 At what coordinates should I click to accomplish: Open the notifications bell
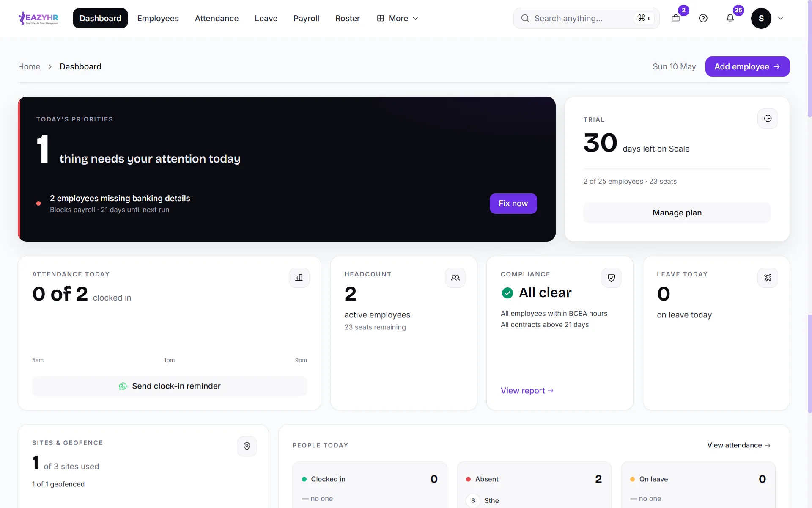[x=730, y=18]
